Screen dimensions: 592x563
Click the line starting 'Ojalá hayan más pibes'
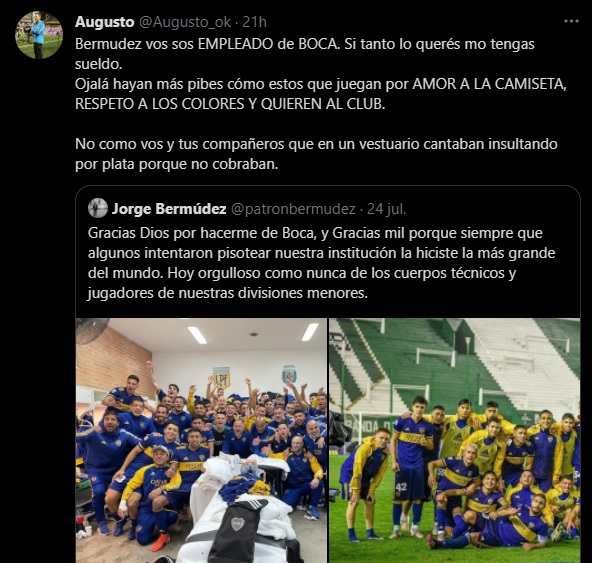[321, 84]
